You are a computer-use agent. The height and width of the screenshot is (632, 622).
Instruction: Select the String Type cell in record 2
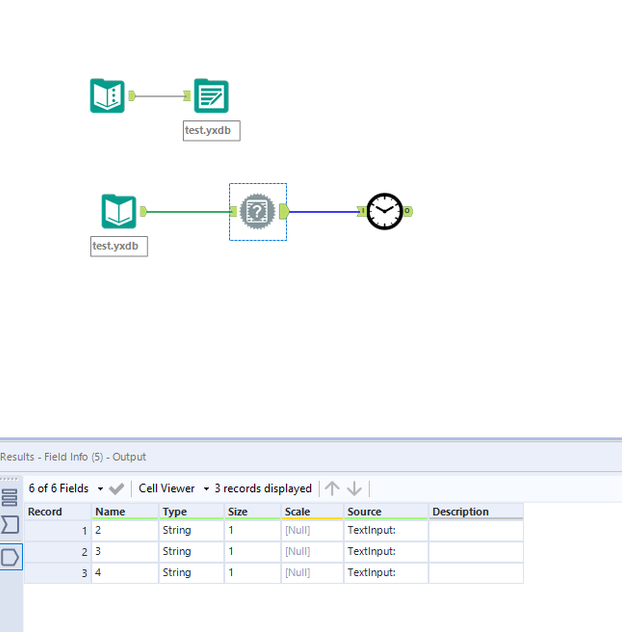click(191, 551)
